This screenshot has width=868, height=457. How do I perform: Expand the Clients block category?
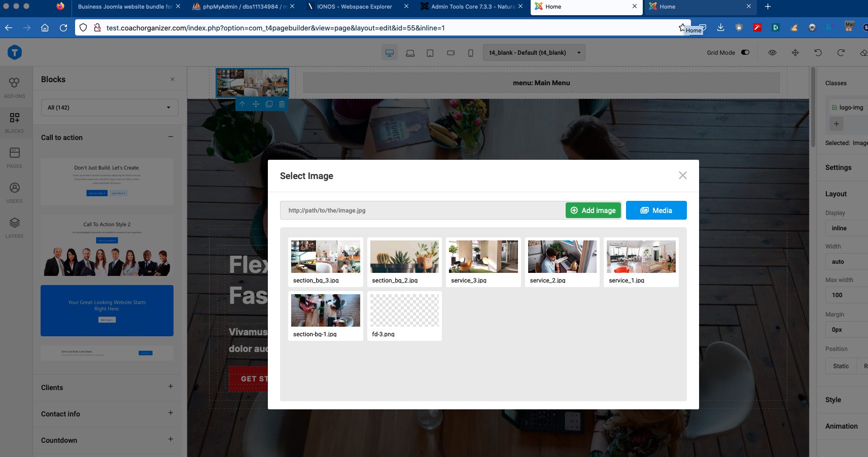pos(170,386)
